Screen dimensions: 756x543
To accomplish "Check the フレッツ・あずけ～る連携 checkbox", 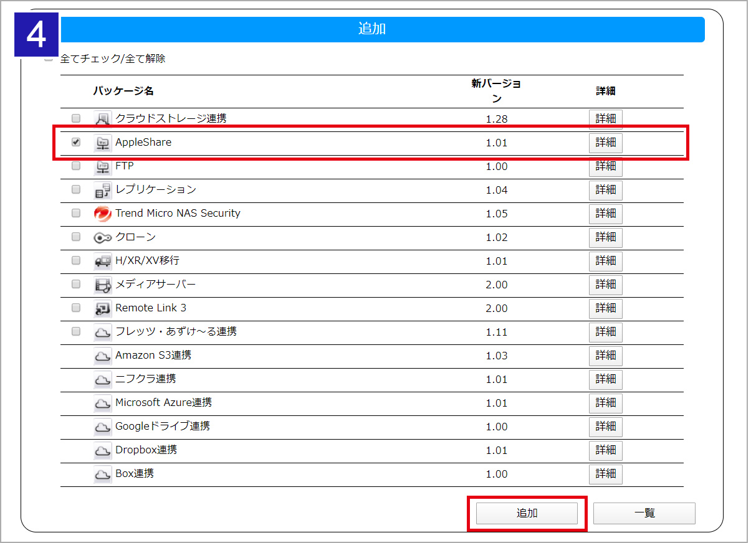I will [x=76, y=331].
